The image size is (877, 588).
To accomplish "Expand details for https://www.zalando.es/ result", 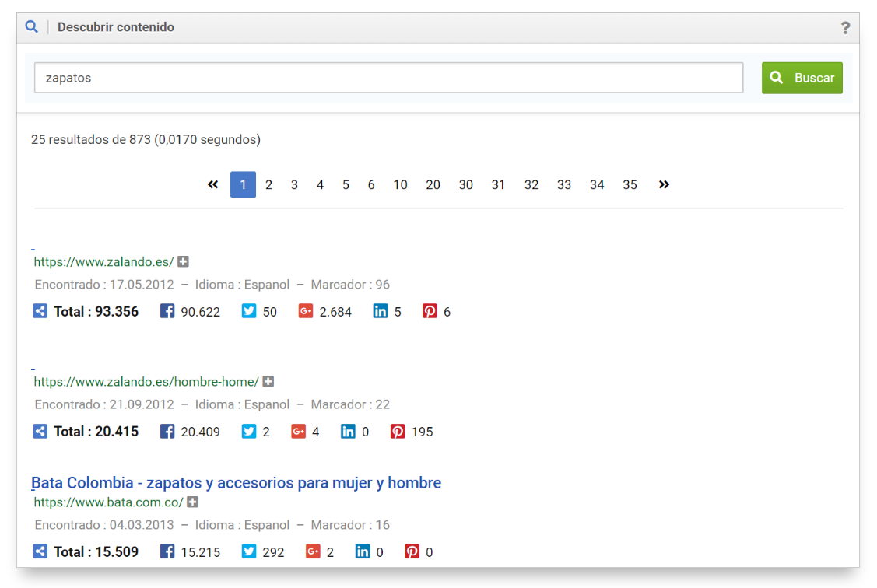I will [x=183, y=262].
